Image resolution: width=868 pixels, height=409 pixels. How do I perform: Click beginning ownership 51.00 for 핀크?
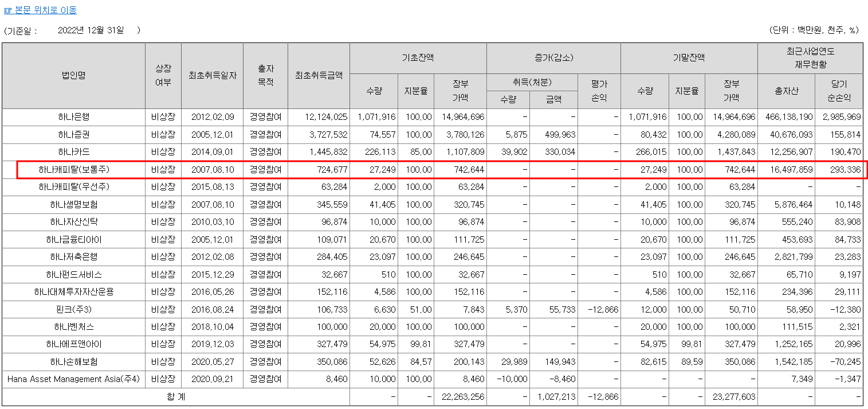421,310
